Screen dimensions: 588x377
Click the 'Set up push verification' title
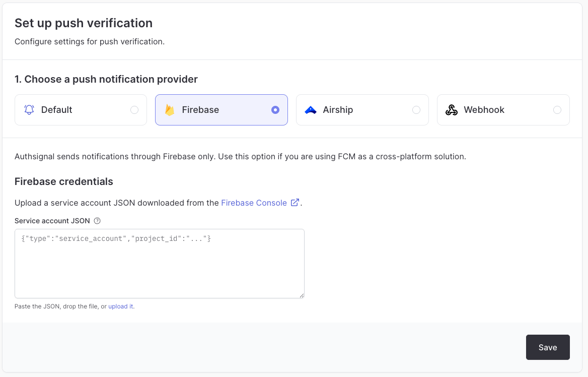84,23
